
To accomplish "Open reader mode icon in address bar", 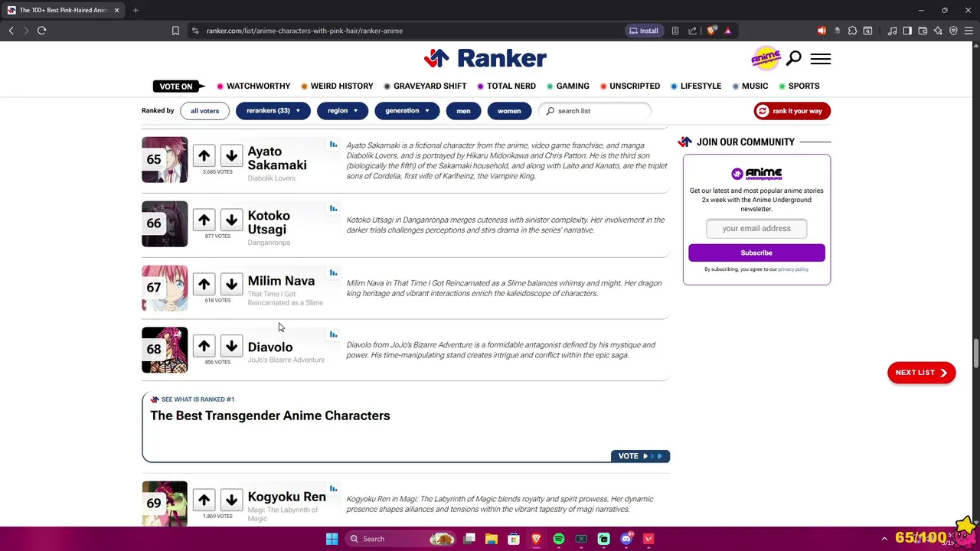I will (x=675, y=31).
